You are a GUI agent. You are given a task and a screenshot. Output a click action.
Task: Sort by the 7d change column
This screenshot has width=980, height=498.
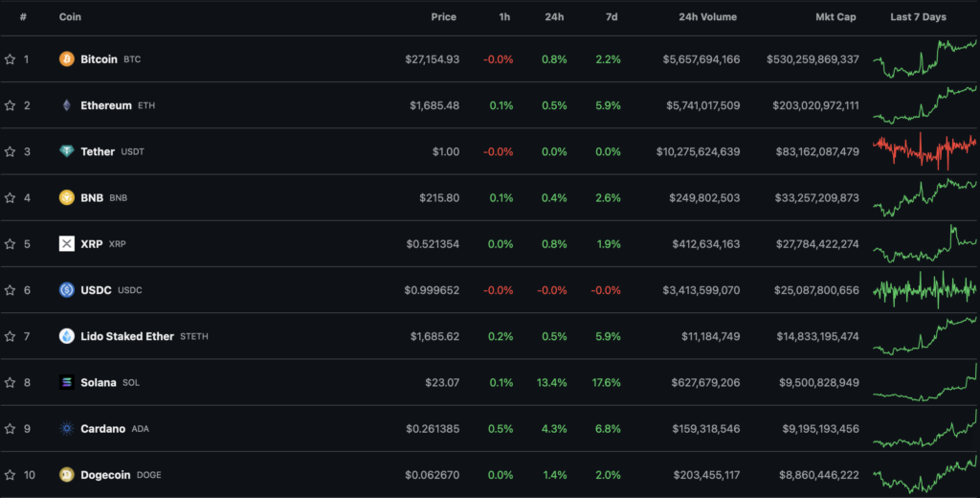point(612,17)
